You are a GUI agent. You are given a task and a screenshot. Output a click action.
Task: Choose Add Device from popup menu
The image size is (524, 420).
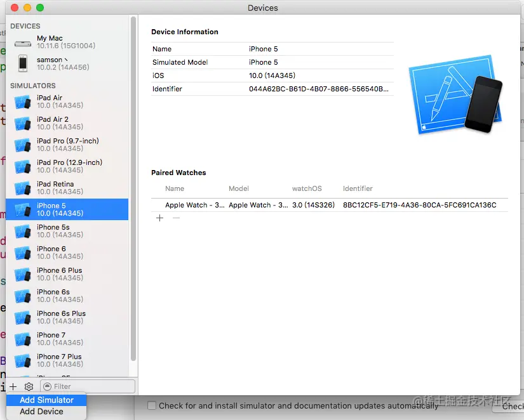(x=46, y=411)
